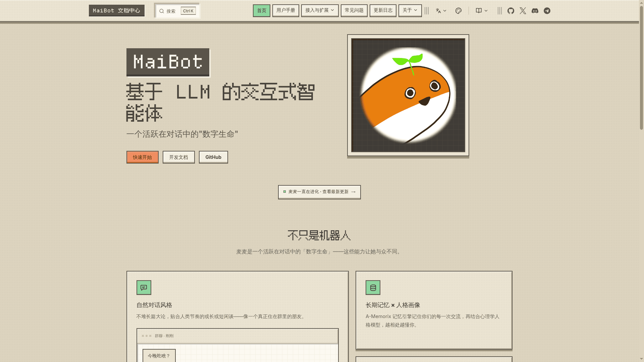Click the 快速开始 button
The image size is (644, 362).
click(x=143, y=157)
